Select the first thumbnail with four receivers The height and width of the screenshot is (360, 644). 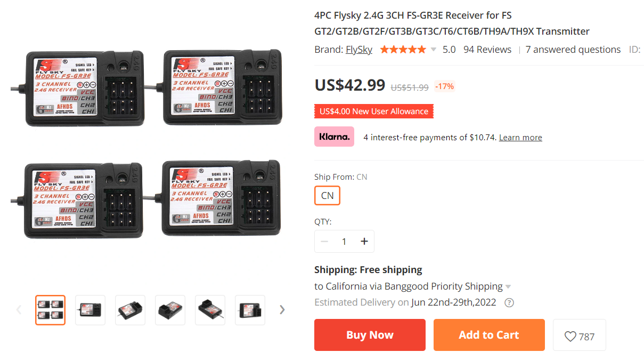[x=51, y=310]
